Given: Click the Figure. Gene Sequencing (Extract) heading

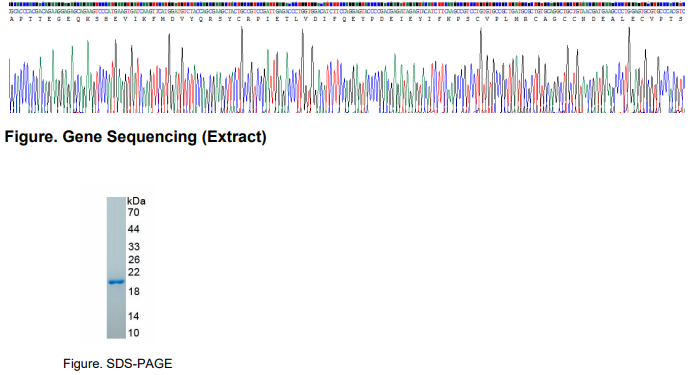Looking at the screenshot, I should [135, 137].
